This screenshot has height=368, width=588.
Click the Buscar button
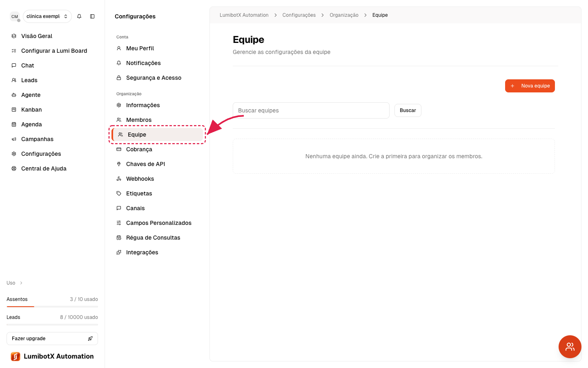point(408,110)
